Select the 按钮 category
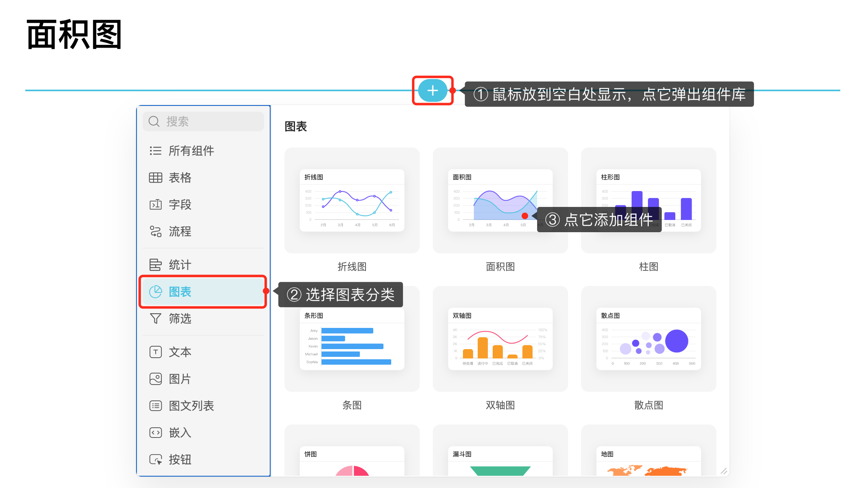Viewport: 868px width, 488px height. click(203, 459)
